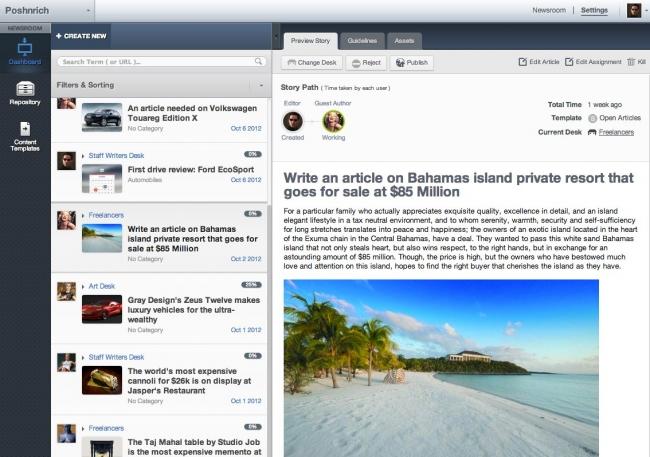Open Content Templates in sidebar
The width and height of the screenshot is (650, 457).
[25, 136]
